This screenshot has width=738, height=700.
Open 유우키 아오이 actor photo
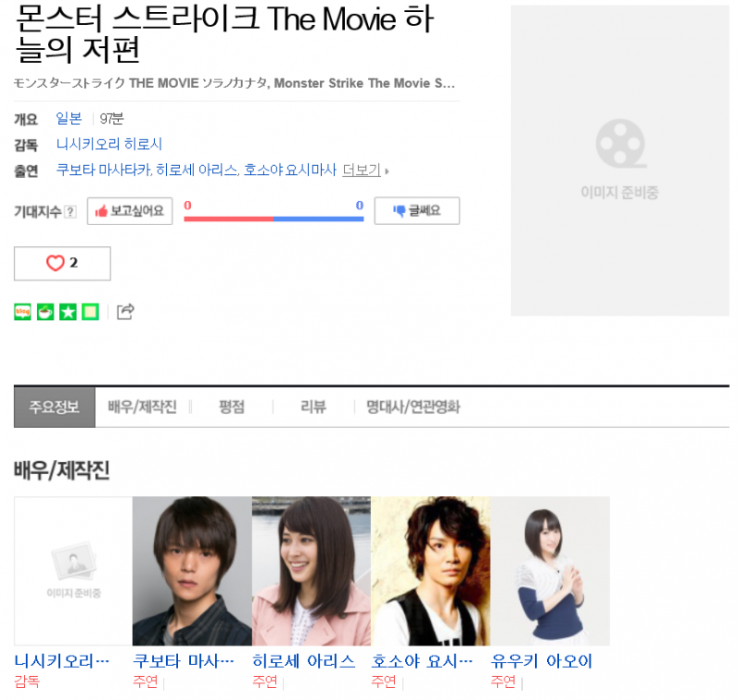click(x=550, y=571)
